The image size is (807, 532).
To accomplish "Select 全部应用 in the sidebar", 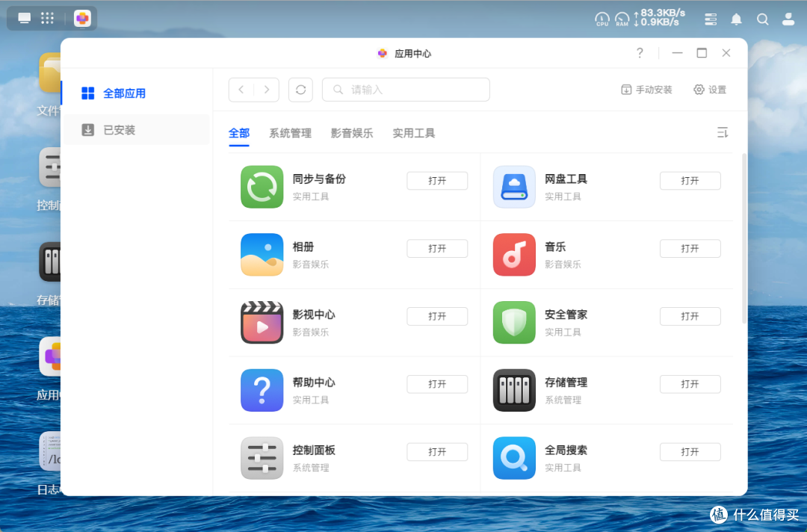I will pyautogui.click(x=137, y=93).
